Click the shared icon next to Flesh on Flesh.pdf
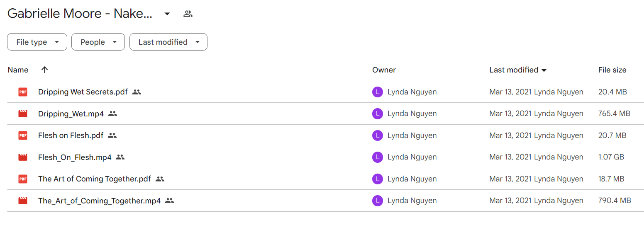Image resolution: width=644 pixels, height=249 pixels. [x=112, y=135]
